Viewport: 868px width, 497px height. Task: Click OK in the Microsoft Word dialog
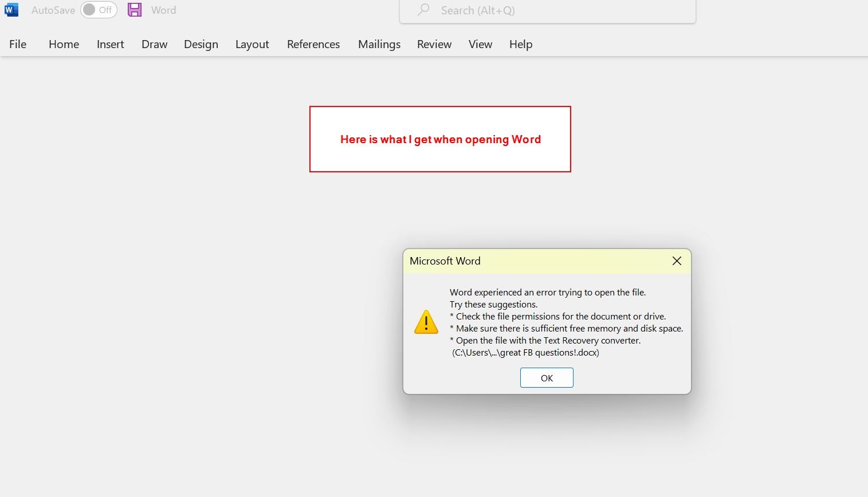click(x=547, y=378)
